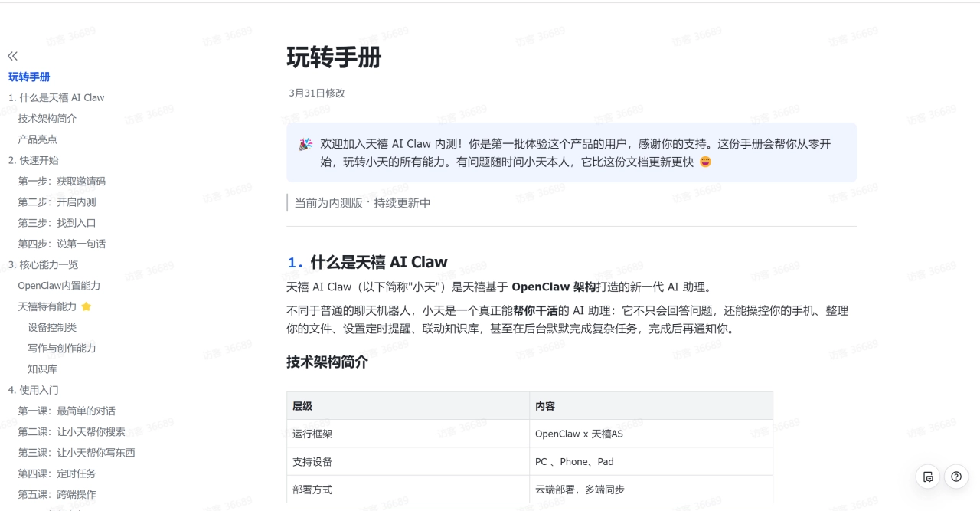Select 产品亮点 in the sidebar outline

38,139
